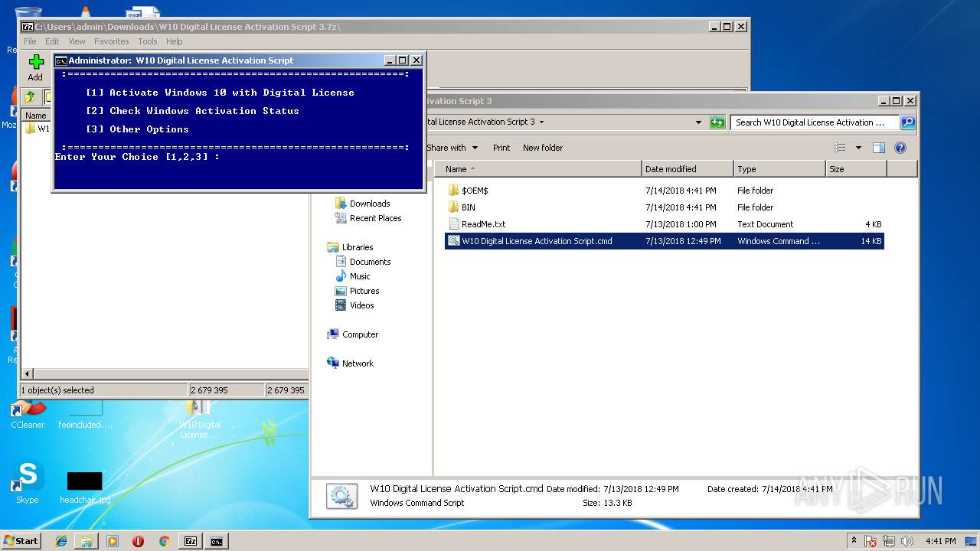Click the action center flag tray icon
The height and width of the screenshot is (551, 980).
pyautogui.click(x=871, y=541)
